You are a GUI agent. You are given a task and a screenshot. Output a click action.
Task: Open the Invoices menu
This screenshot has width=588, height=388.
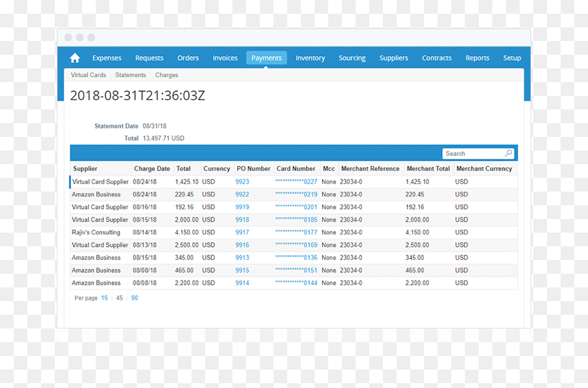point(225,57)
